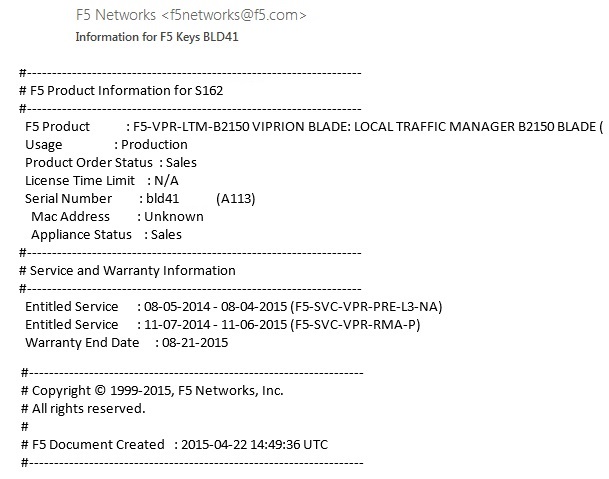Screen dimensions: 609x479
Task: Click the serial number value bld41
Action: click(162, 199)
